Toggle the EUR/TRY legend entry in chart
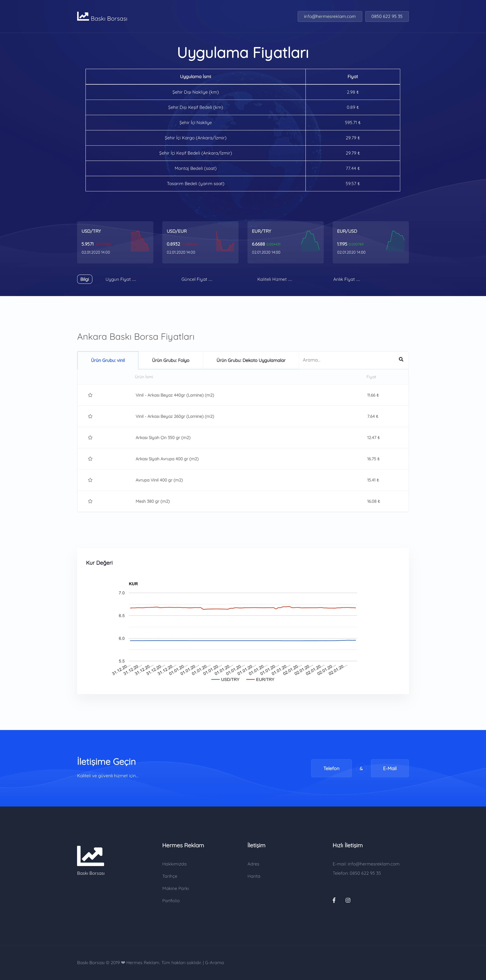The height and width of the screenshot is (980, 486). tap(261, 680)
